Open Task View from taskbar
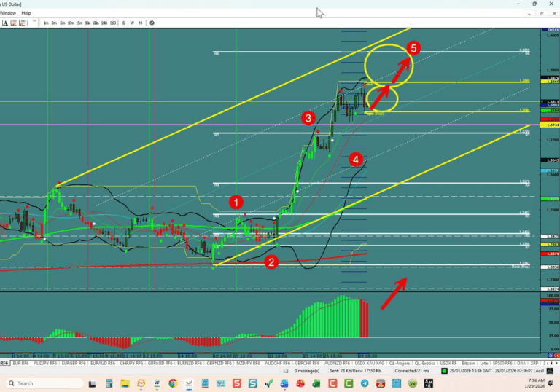The image size is (560, 392). 92,383
